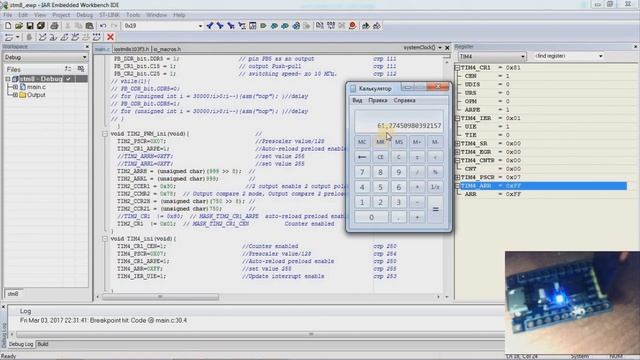This screenshot has height=360, width=640.
Task: Click the Download and Debug icon
Action: pyautogui.click(x=366, y=26)
